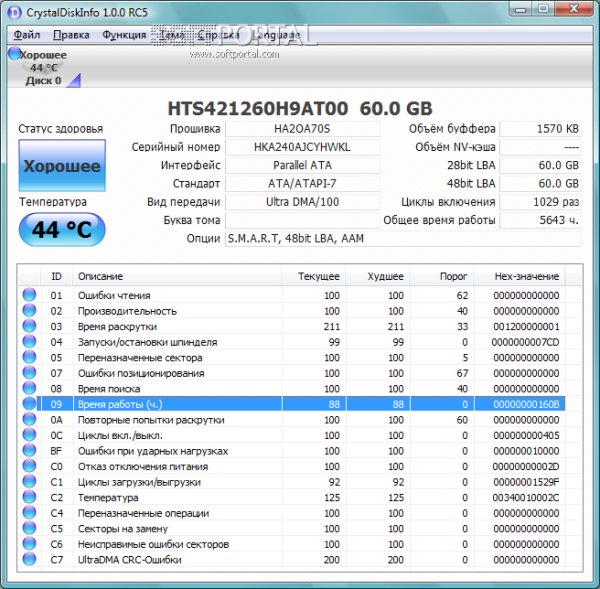Click the Хорошее health status button
Screen dimensions: 600x589
62,166
